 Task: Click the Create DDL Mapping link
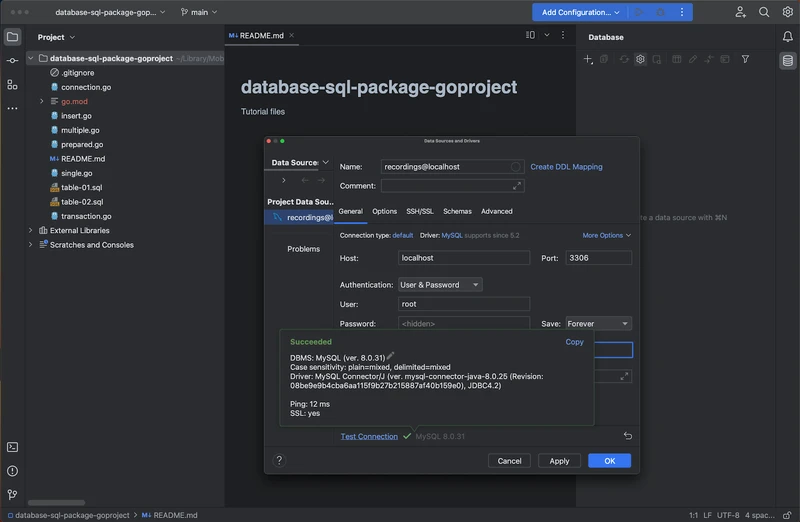(566, 167)
